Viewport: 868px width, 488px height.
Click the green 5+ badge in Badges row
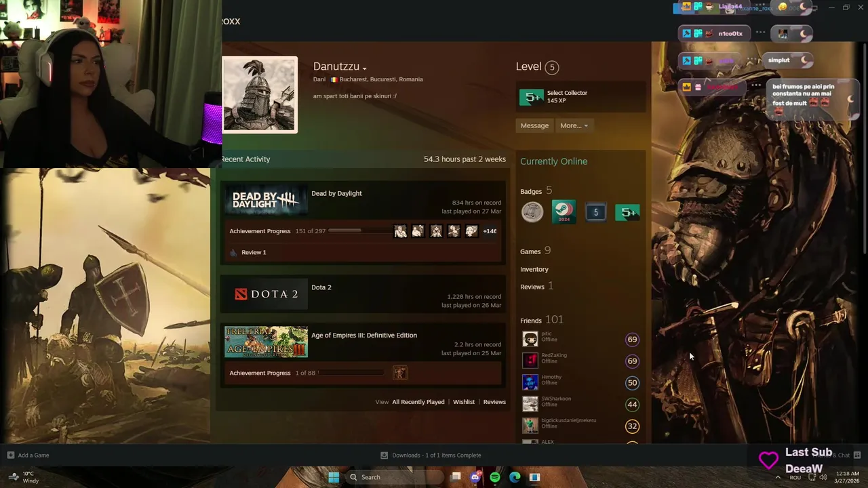tap(627, 212)
